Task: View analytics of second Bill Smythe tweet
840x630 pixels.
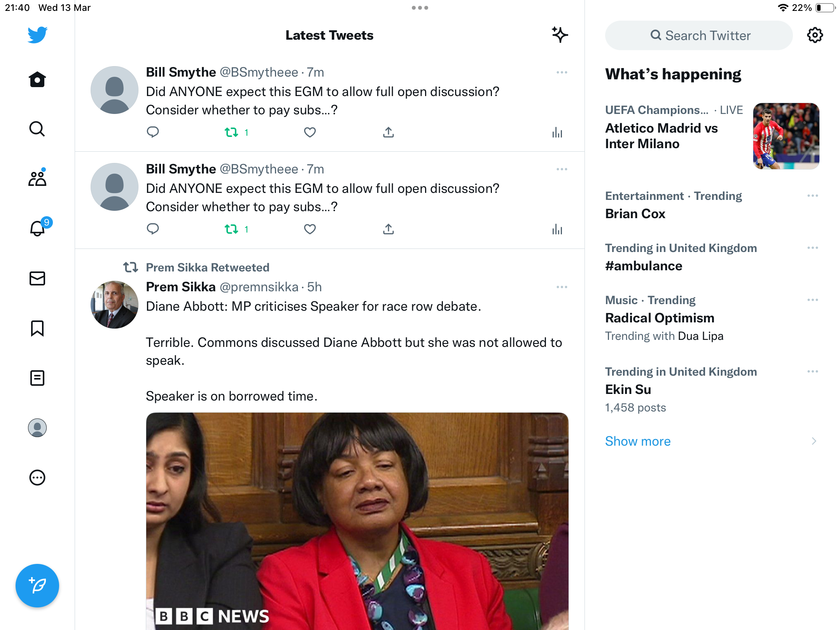Action: (557, 229)
